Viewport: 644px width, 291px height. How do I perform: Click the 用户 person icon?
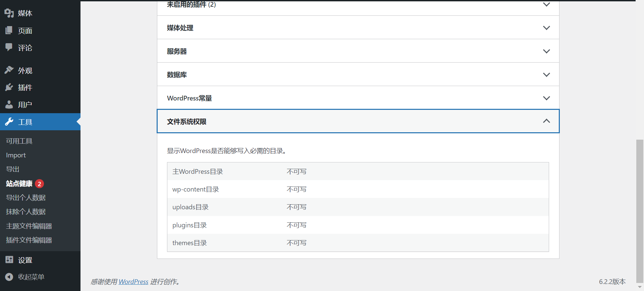click(x=9, y=104)
